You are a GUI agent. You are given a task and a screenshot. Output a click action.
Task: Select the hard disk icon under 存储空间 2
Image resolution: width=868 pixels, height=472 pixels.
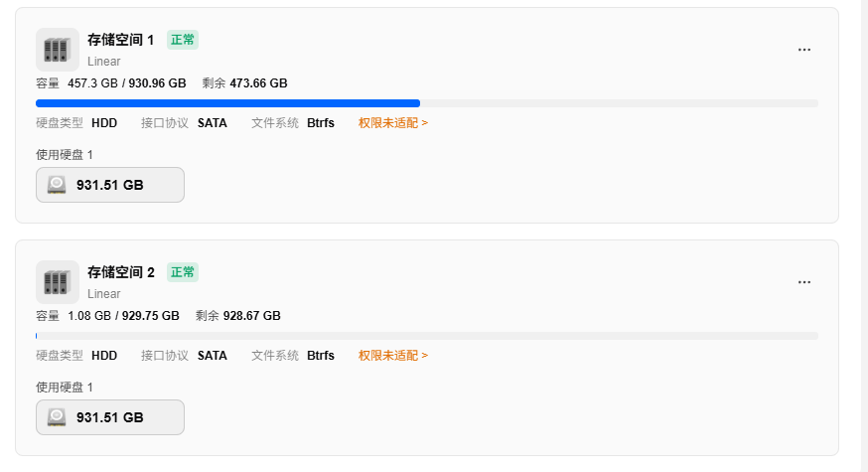(x=57, y=417)
